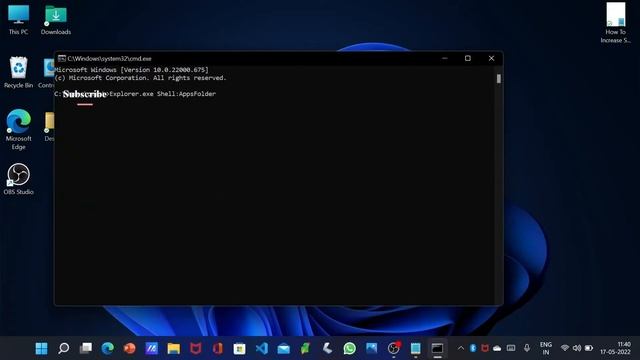
Task: Show hidden system tray icons
Action: click(461, 348)
